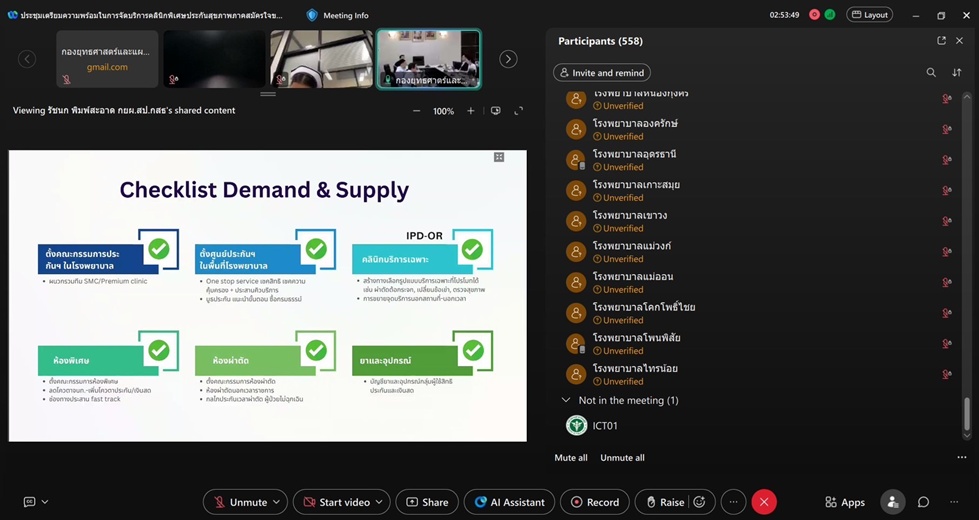Enter full screen for shared content

518,111
